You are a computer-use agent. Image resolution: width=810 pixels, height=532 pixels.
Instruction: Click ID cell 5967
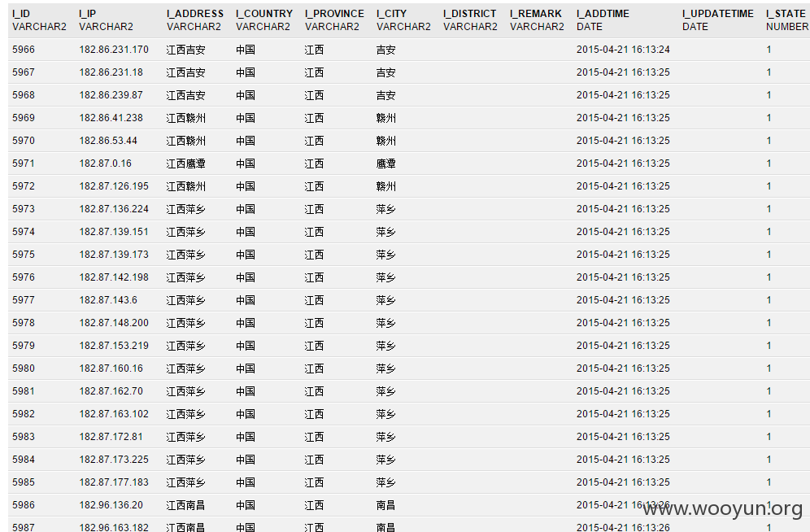(x=24, y=72)
